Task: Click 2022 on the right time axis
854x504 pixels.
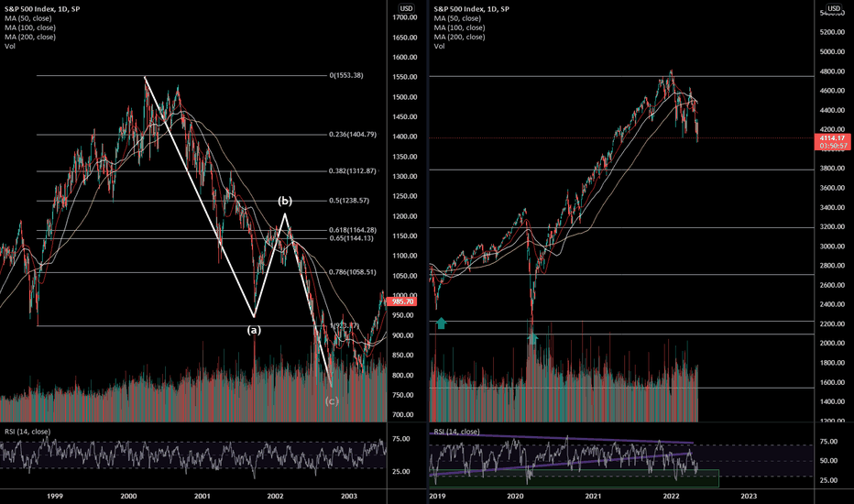Action: [671, 496]
